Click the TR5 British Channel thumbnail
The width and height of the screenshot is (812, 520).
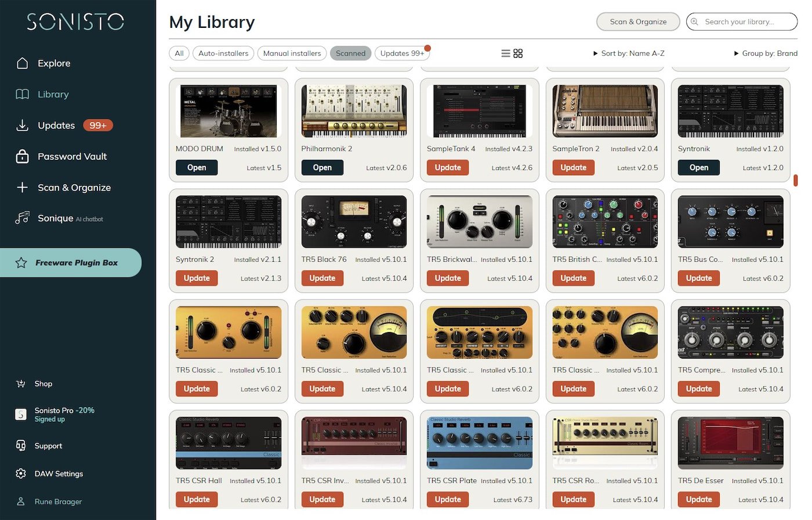point(605,222)
